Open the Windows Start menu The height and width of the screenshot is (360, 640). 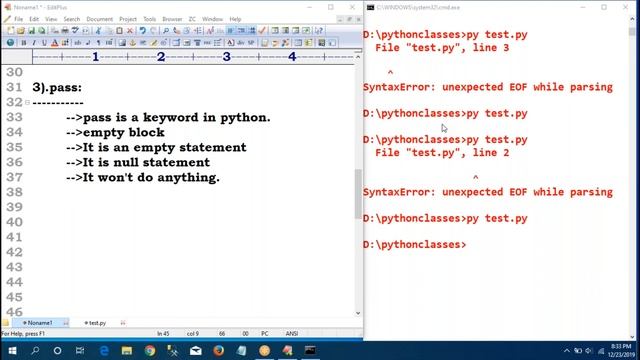click(12, 351)
